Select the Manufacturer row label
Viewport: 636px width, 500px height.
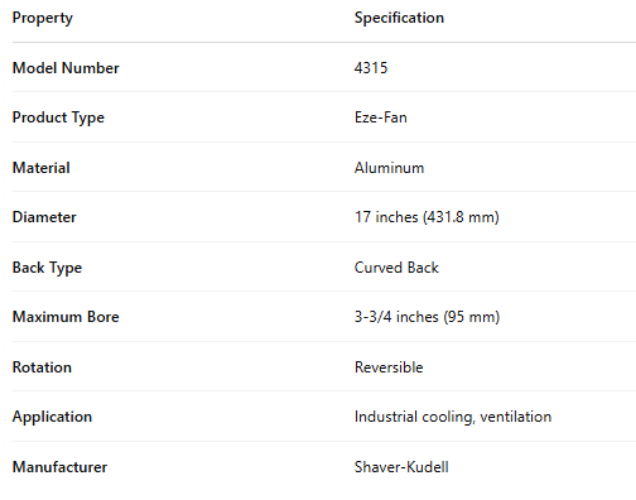[x=59, y=466]
